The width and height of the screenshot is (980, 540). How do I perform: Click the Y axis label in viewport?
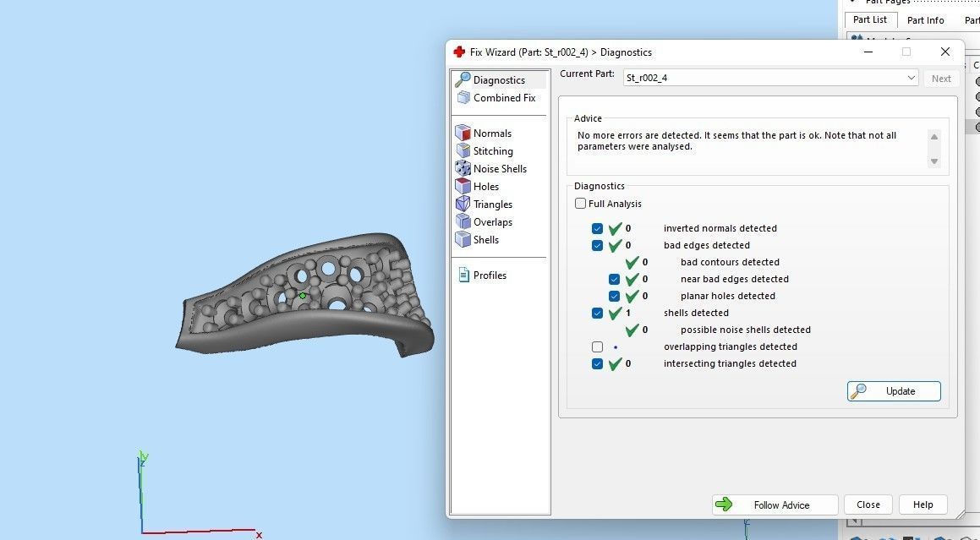coord(144,456)
